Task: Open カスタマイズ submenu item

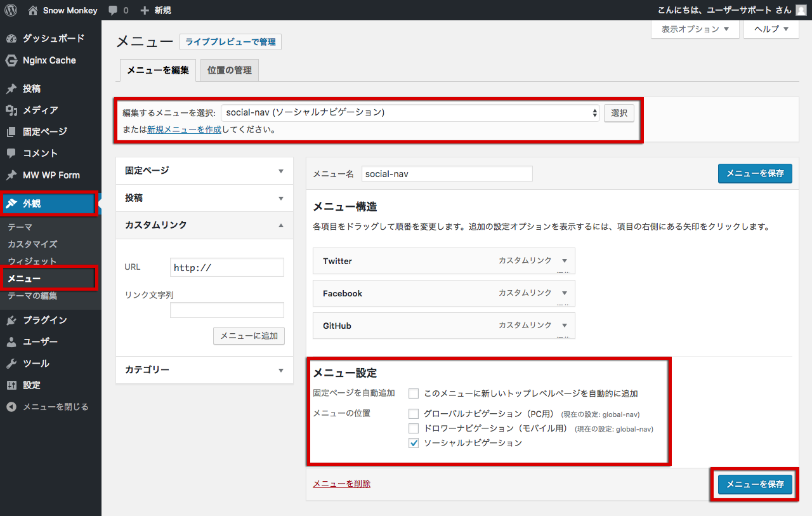Action: click(32, 244)
